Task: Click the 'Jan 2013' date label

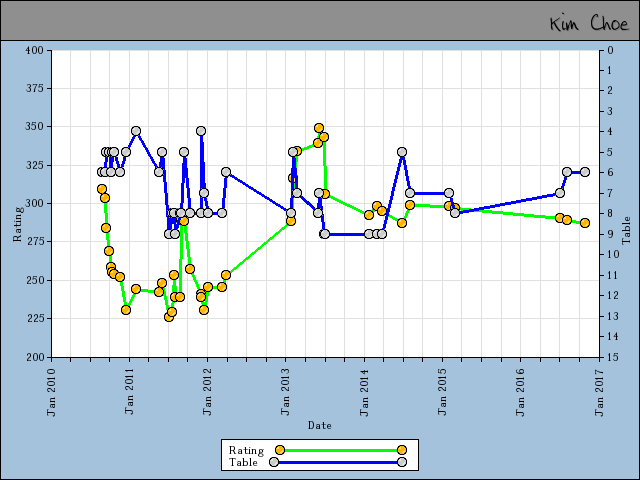Action: (x=285, y=392)
